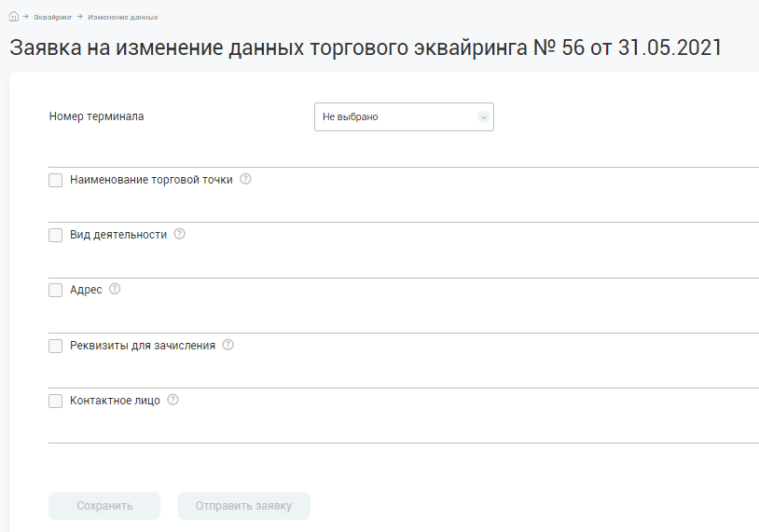Click the Отправить заявку button
Viewport: 759px width, 532px height.
tap(243, 506)
